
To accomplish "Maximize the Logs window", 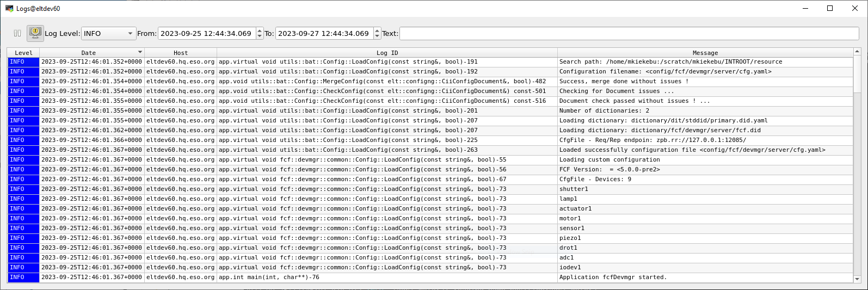I will coord(830,8).
